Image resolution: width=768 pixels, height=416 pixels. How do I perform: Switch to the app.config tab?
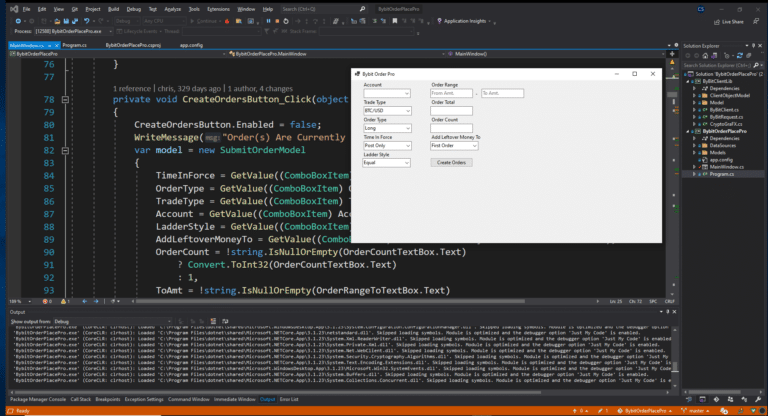pos(191,45)
